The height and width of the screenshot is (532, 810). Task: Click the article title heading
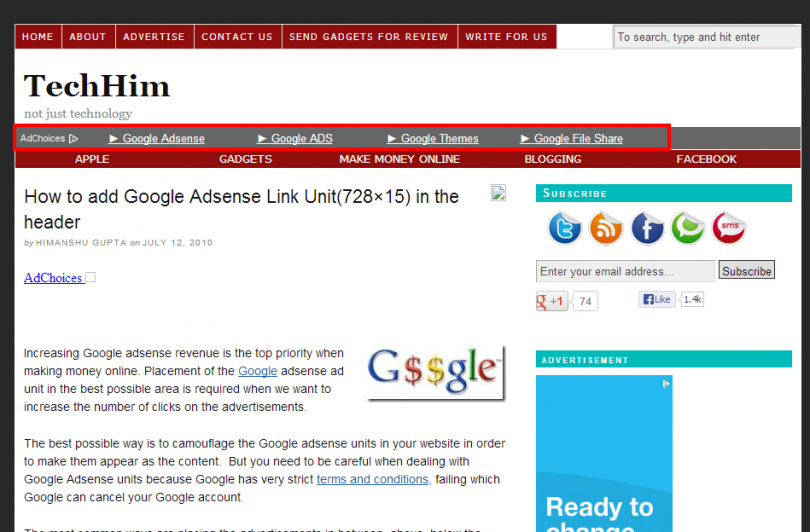(x=241, y=209)
